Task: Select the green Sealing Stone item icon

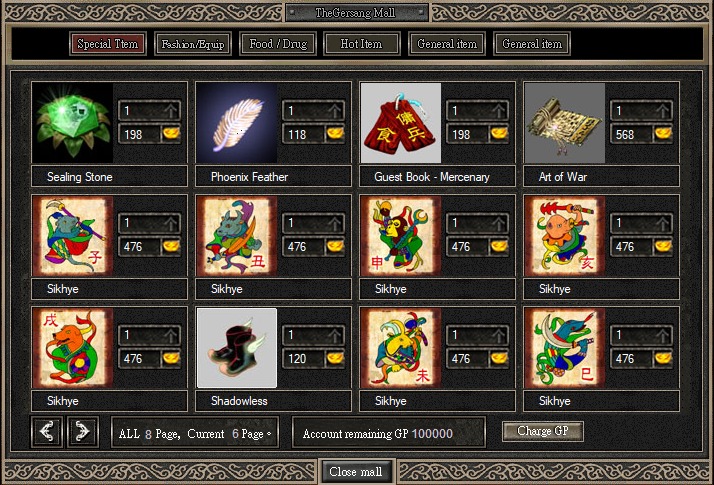Action: [72, 123]
